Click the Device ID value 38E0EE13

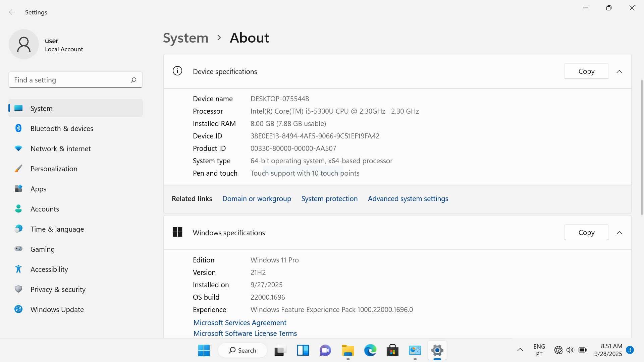point(315,136)
